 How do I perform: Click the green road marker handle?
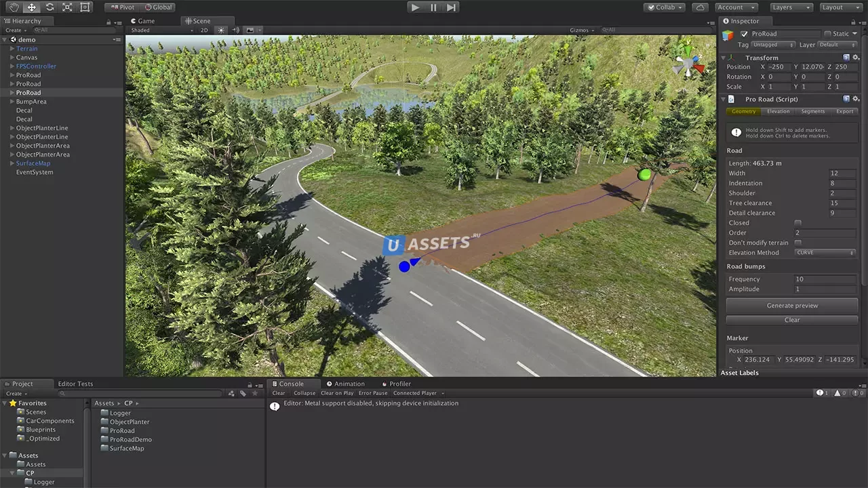[x=644, y=175]
